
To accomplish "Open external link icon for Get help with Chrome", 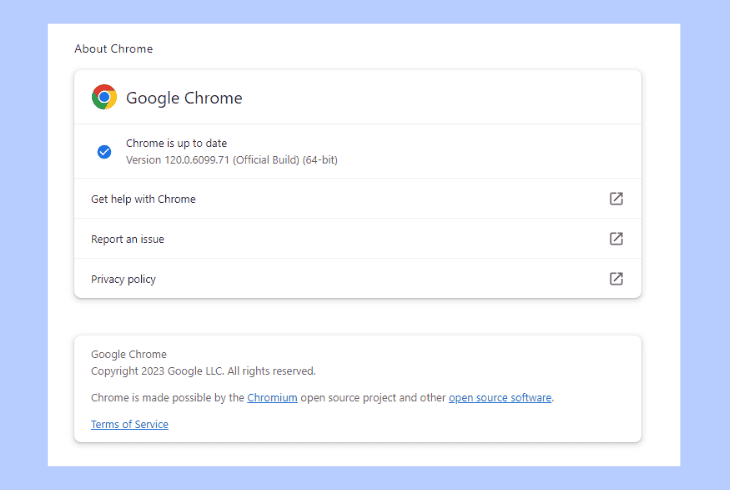I will [616, 199].
